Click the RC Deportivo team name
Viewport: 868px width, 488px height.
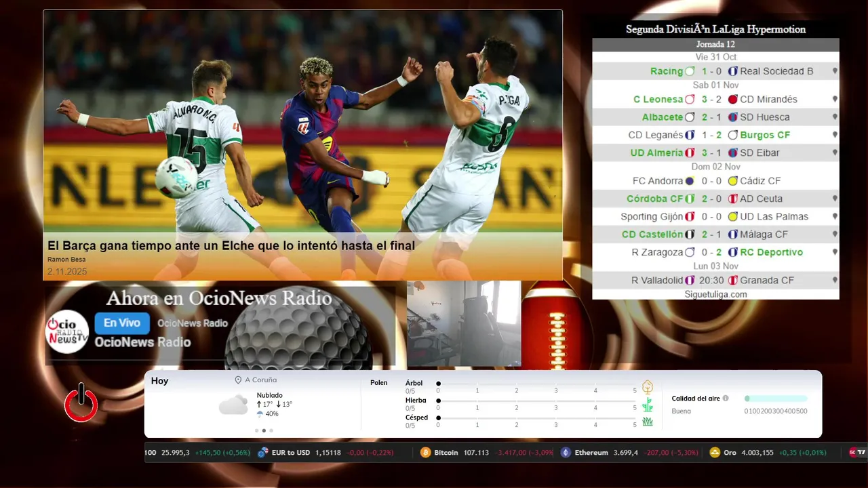coord(772,252)
